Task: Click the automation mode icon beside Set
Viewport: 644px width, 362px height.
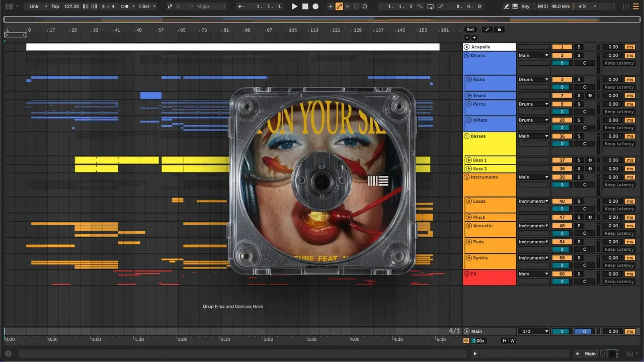Action: 487,30
